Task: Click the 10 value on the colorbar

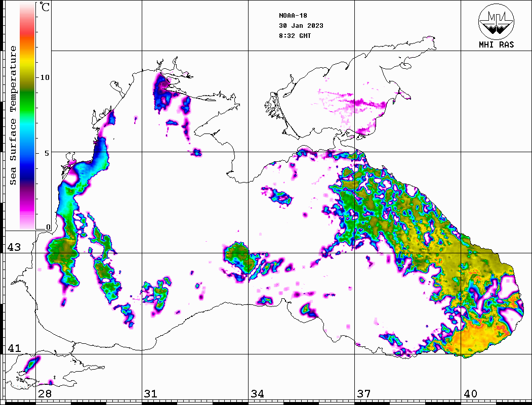Action: (45, 77)
